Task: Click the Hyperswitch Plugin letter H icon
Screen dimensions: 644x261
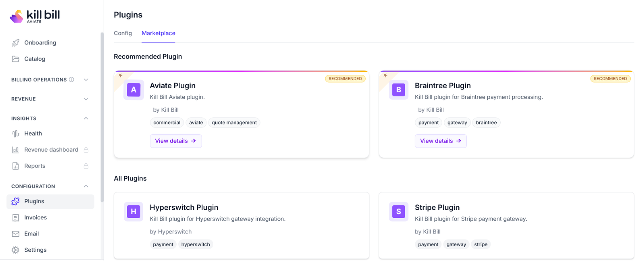Action: [x=134, y=211]
